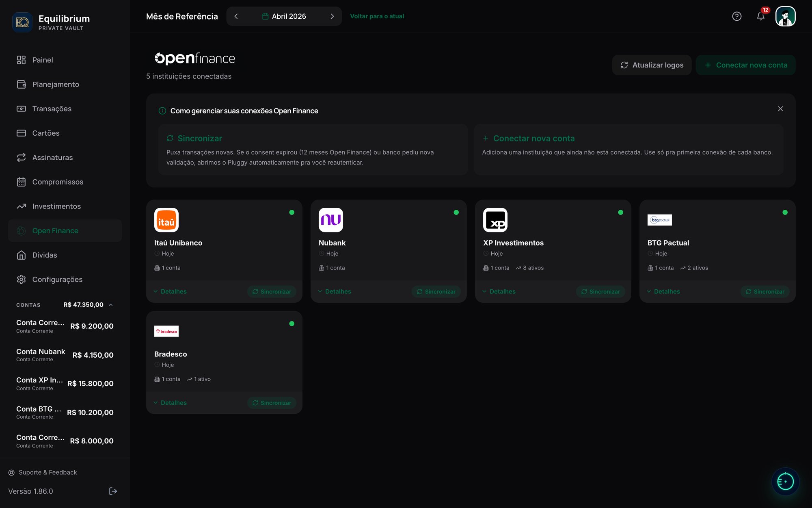The width and height of the screenshot is (812, 508).
Task: Open the help question mark icon
Action: coord(737,16)
